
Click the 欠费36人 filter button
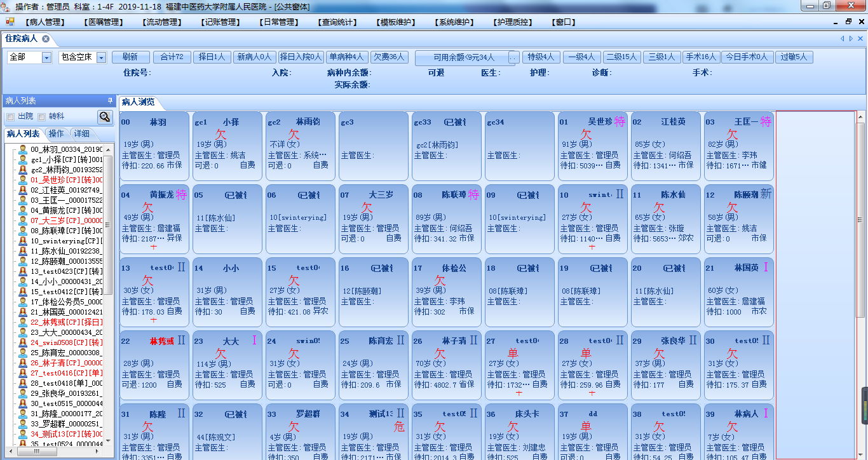coord(389,57)
